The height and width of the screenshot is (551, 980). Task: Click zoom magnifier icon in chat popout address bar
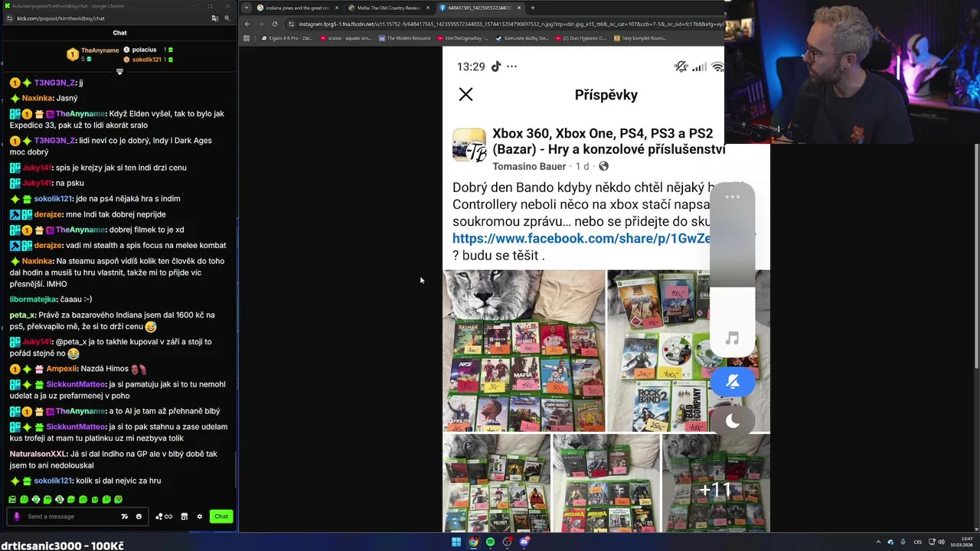pyautogui.click(x=227, y=18)
